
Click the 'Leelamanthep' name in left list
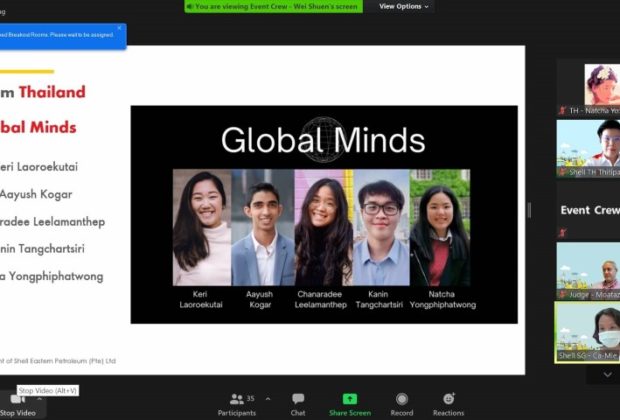(69, 221)
